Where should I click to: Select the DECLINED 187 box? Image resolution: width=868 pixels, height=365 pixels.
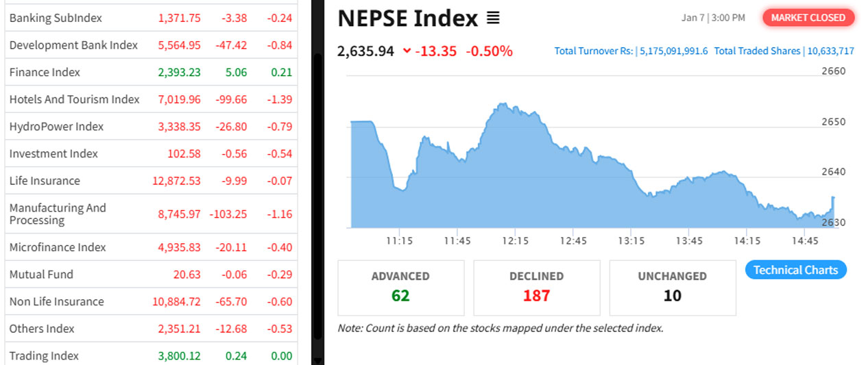coord(536,287)
